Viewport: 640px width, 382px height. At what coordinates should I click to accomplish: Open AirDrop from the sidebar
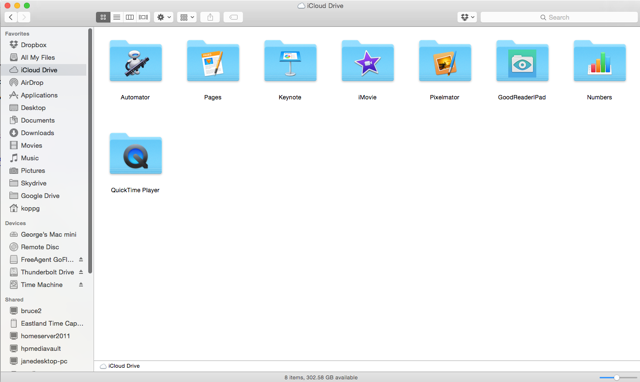click(44, 83)
